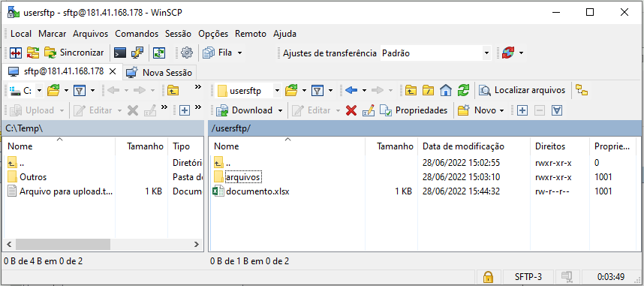Image resolution: width=644 pixels, height=286 pixels.
Task: Click the Synchronize browsing icon with red arrows
Action: 33,53
